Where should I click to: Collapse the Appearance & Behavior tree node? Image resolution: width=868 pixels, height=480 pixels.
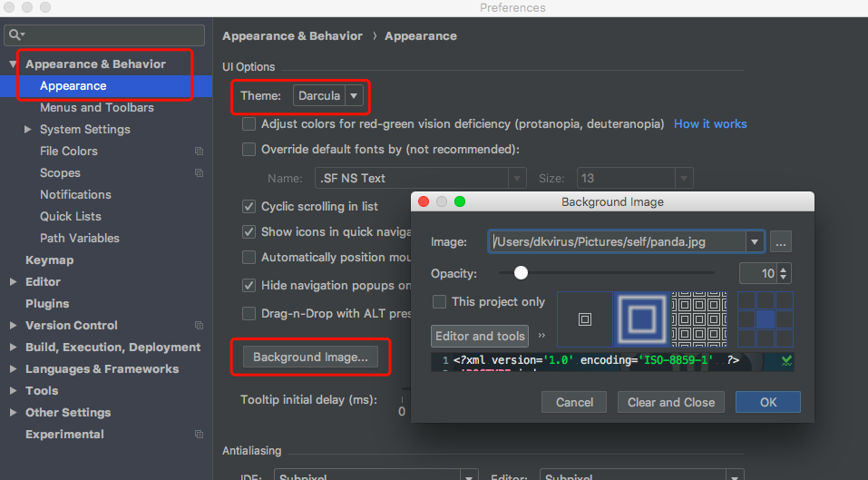13,64
